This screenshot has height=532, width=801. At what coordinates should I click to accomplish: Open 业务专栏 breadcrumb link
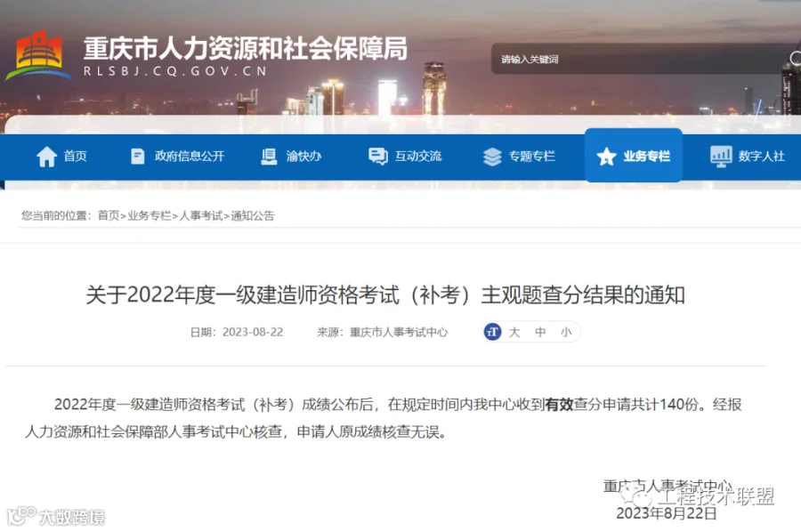click(x=150, y=215)
